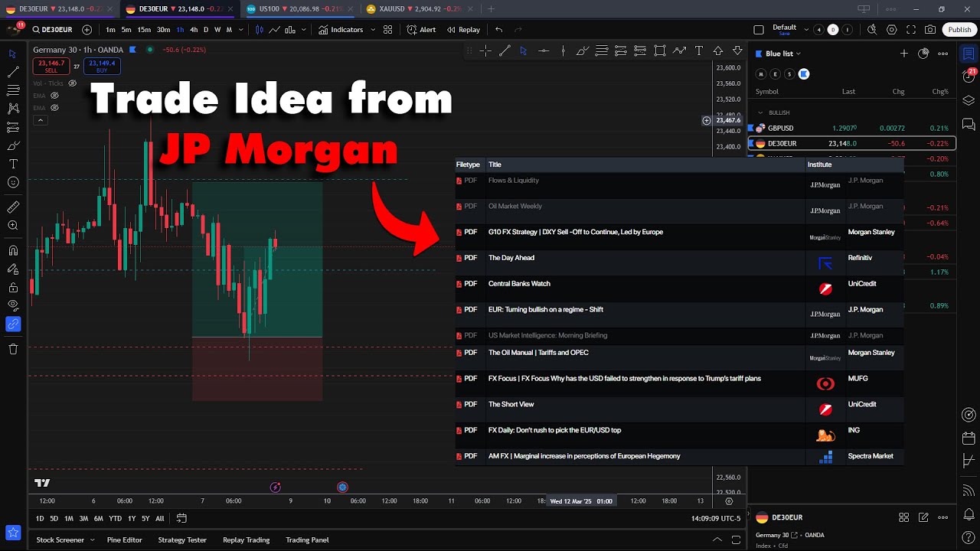Open the Indicators dialog
Image resolution: width=980 pixels, height=551 pixels.
pyautogui.click(x=341, y=30)
